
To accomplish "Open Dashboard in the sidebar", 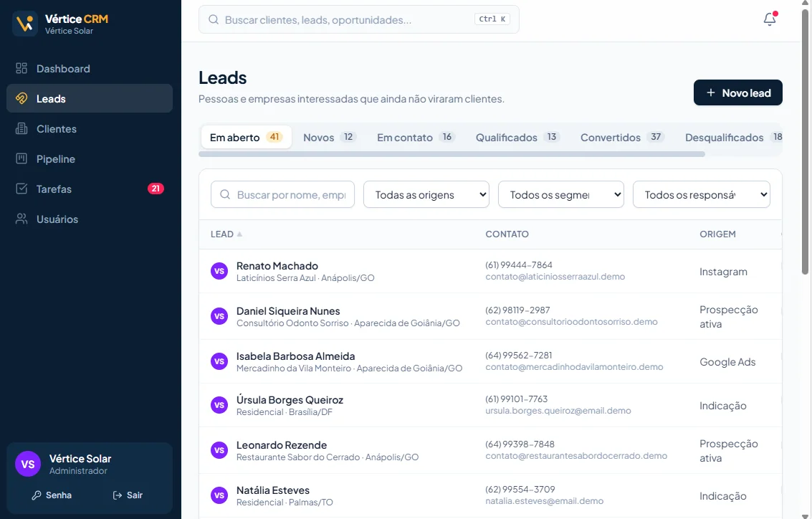I will point(90,68).
